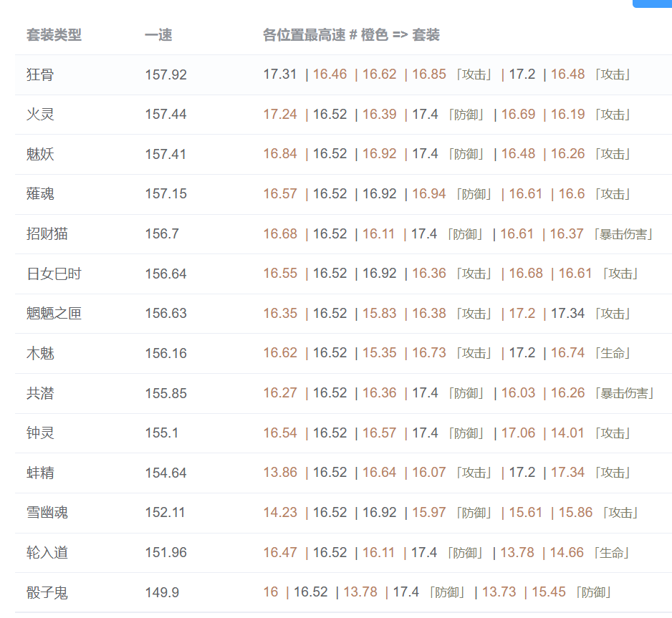Click the 一速 column header
The image size is (672, 618).
[x=158, y=35]
